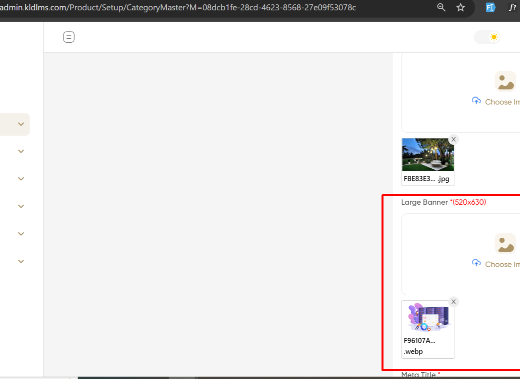Click the upper Choose Image cloud upload icon
This screenshot has height=379, width=520.
476,101
